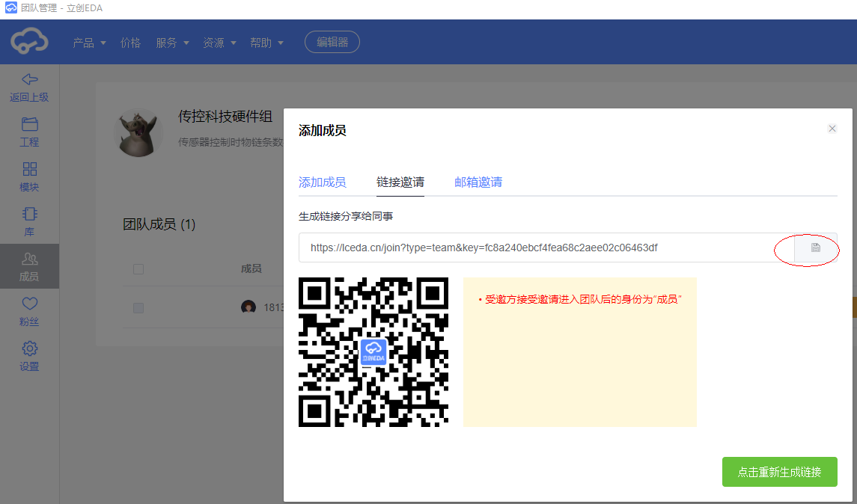Close the 添加成员 dialog
The height and width of the screenshot is (504, 857).
point(832,129)
